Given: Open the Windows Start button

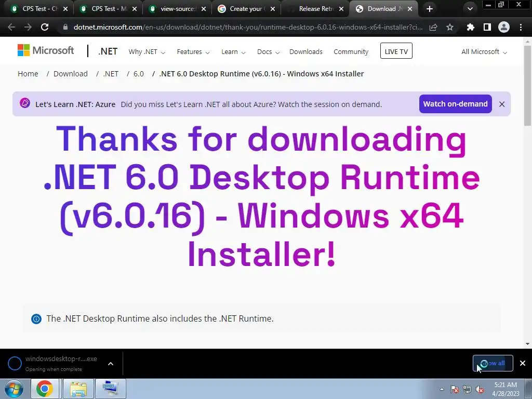Looking at the screenshot, I should click(x=13, y=389).
